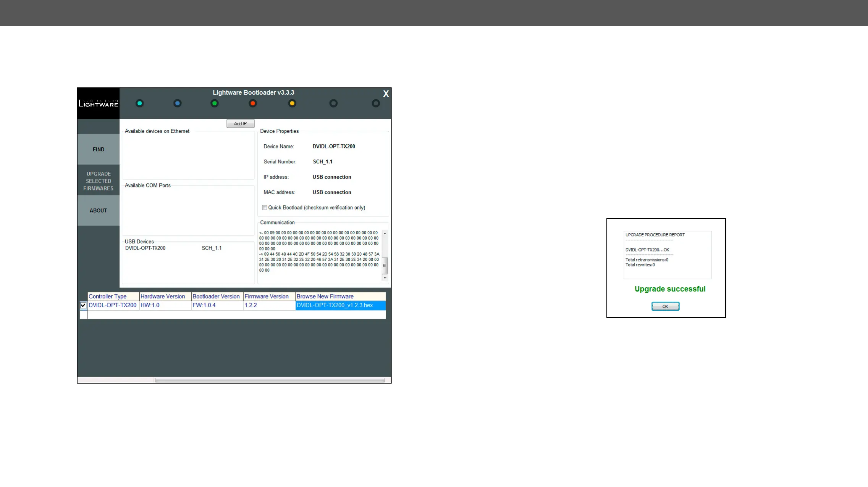The width and height of the screenshot is (868, 487).
Task: Click the yellow status indicator dot
Action: pyautogui.click(x=292, y=103)
